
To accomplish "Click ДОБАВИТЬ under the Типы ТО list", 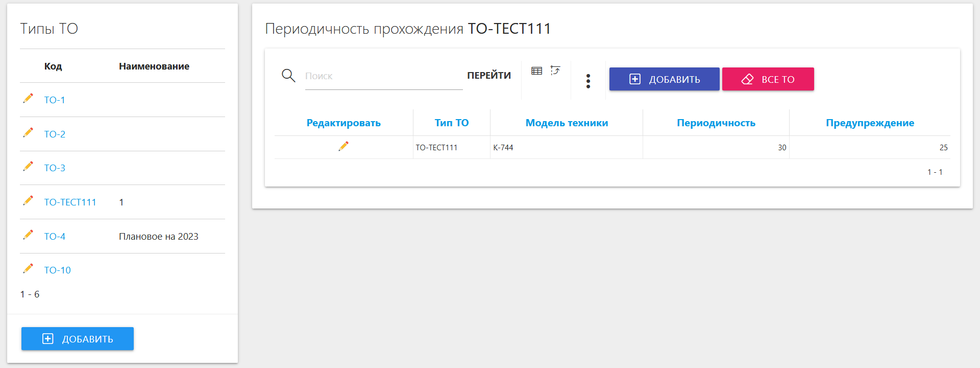I will pos(78,339).
